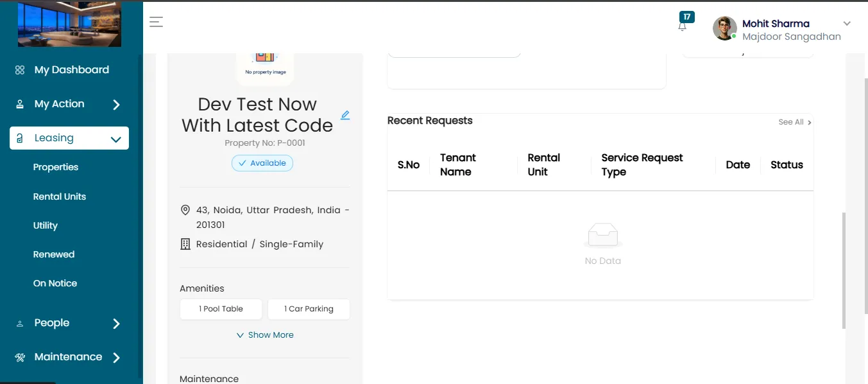The width and height of the screenshot is (868, 384).
Task: Click the Maintenance tools icon
Action: [20, 357]
